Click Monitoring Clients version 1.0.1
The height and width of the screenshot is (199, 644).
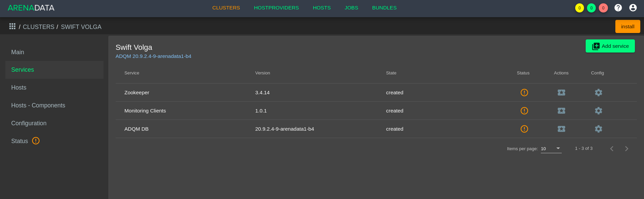pos(261,111)
